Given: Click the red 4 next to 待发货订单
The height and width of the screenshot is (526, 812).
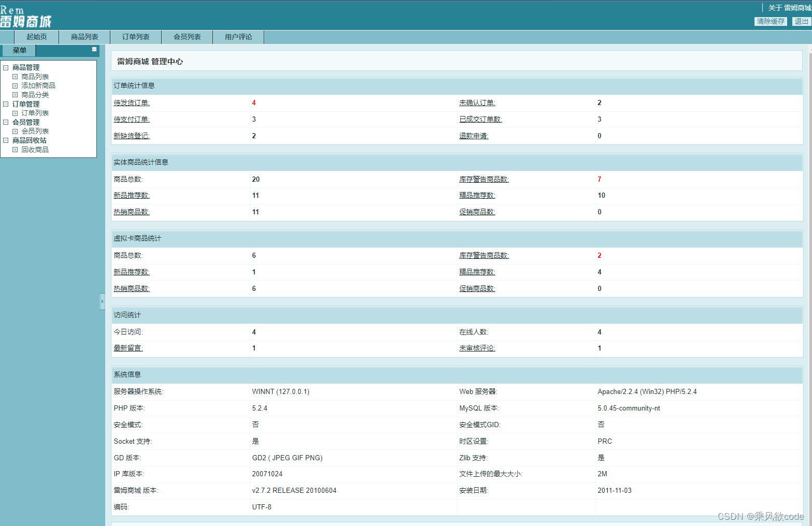Looking at the screenshot, I should (254, 103).
